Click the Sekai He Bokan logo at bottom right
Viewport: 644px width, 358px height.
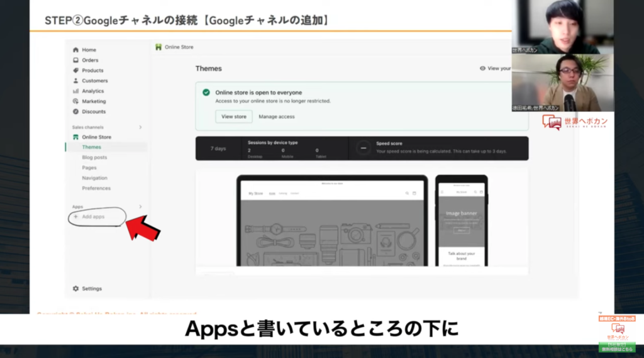pyautogui.click(x=618, y=330)
